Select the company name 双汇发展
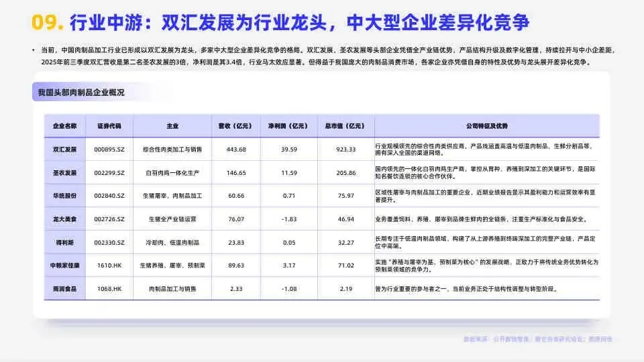 tap(65, 149)
